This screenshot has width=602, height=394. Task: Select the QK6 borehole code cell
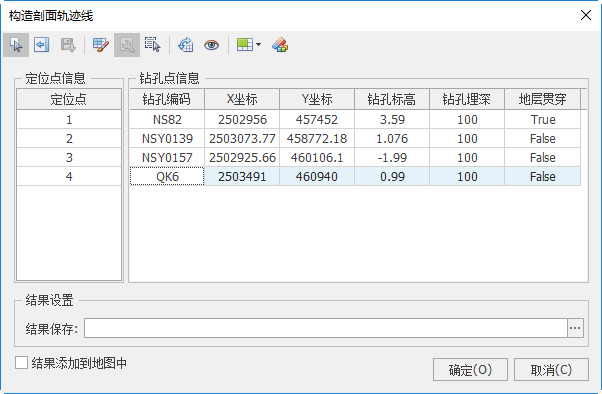tap(167, 176)
